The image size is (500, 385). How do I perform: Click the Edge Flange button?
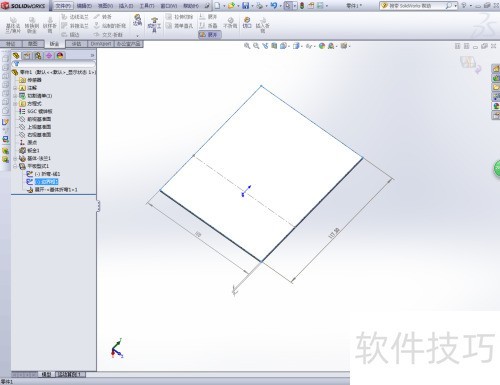(x=75, y=17)
